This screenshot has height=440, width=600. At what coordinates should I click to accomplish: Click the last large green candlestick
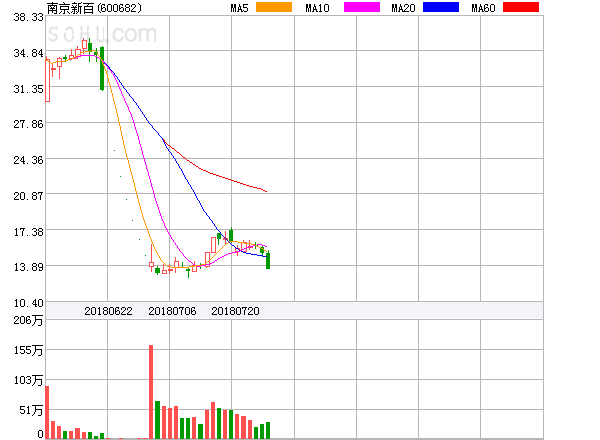point(268,261)
